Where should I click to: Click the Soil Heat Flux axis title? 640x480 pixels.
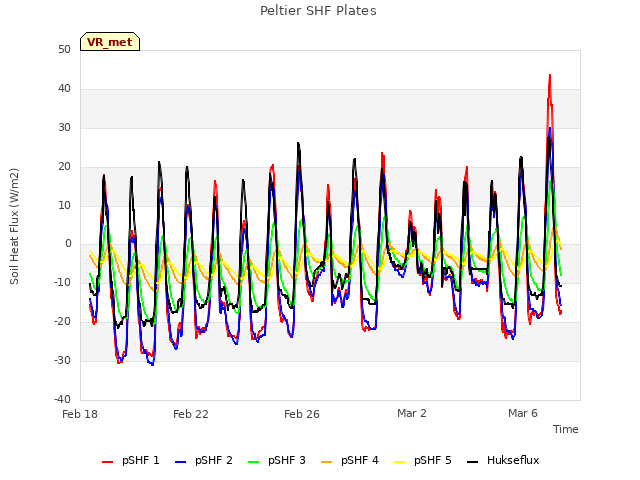(14, 226)
